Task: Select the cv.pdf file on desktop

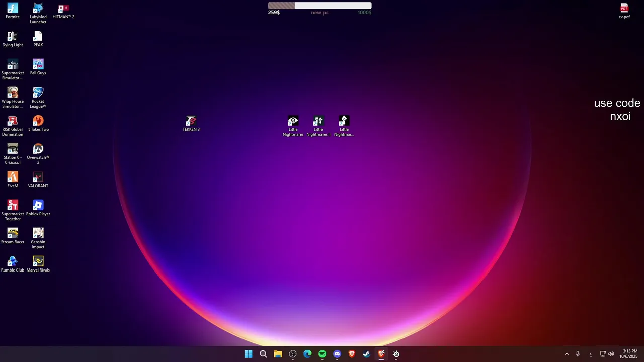Action: [x=624, y=11]
